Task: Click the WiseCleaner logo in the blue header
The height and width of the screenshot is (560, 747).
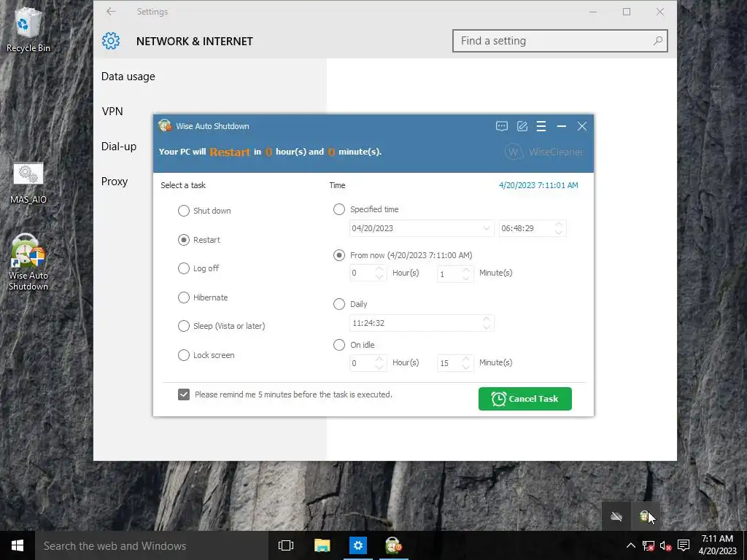Action: tap(543, 152)
